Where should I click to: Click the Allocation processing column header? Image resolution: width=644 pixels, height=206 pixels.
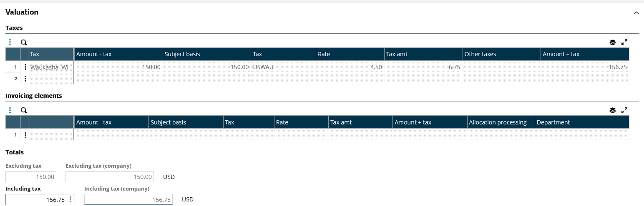point(500,122)
